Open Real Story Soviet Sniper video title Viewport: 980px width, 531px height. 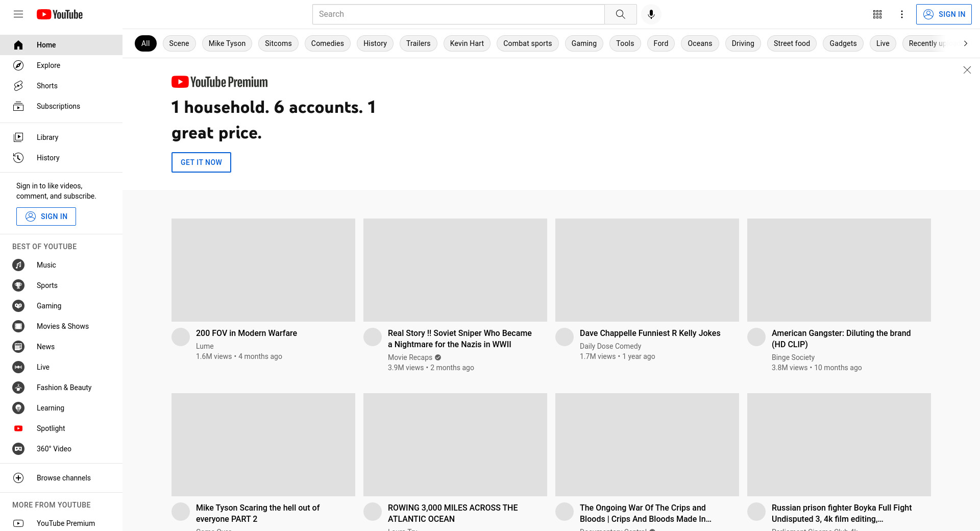[x=460, y=339]
